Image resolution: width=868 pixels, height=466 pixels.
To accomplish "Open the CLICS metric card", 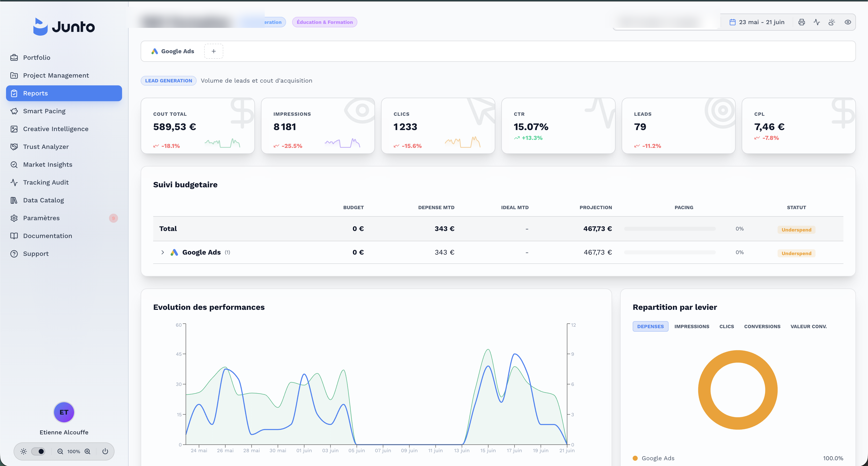I will coord(438,126).
